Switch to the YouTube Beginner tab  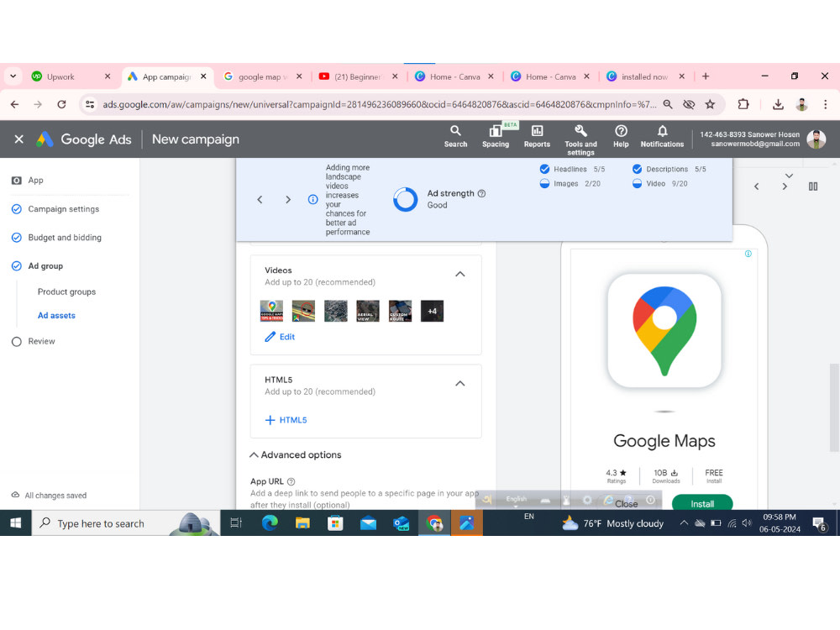[x=359, y=76]
